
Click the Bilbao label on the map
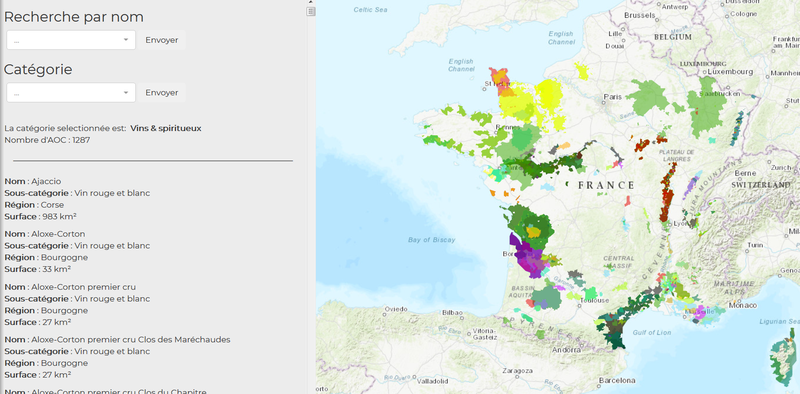click(453, 312)
